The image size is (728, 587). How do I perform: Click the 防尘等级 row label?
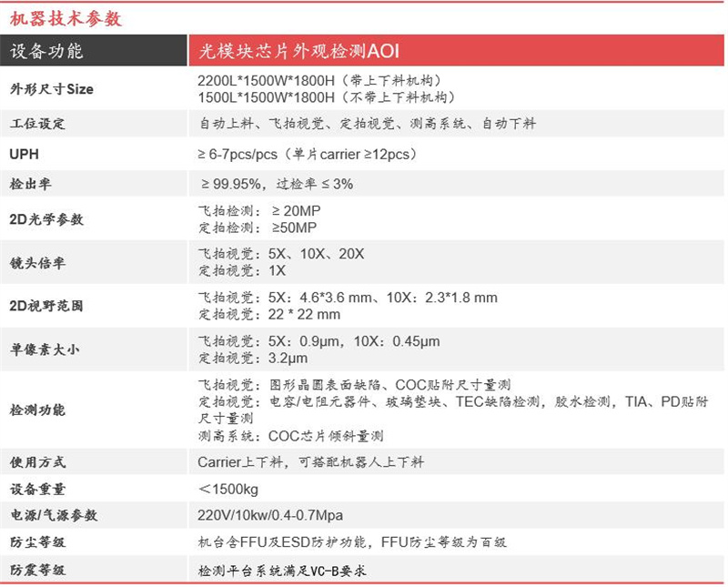tap(37, 542)
